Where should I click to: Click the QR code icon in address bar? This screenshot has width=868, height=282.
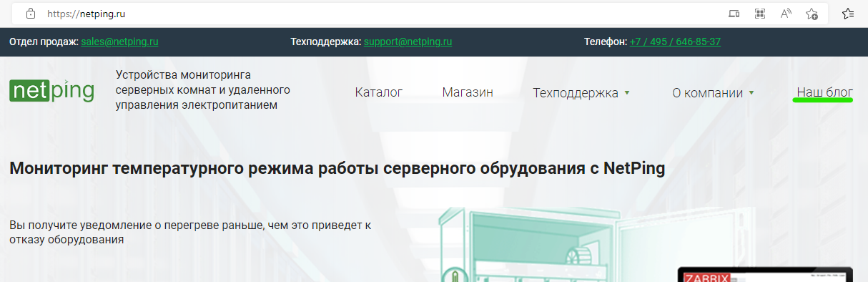pos(760,13)
